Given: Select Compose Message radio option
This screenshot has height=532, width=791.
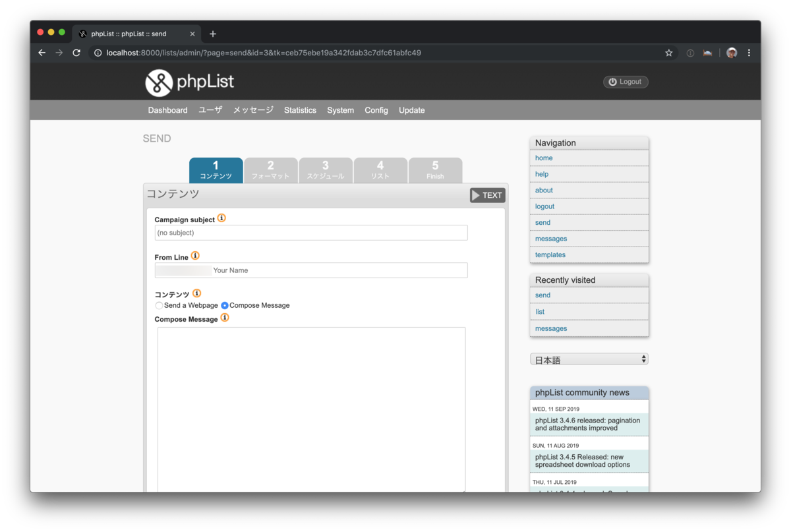Looking at the screenshot, I should click(225, 306).
